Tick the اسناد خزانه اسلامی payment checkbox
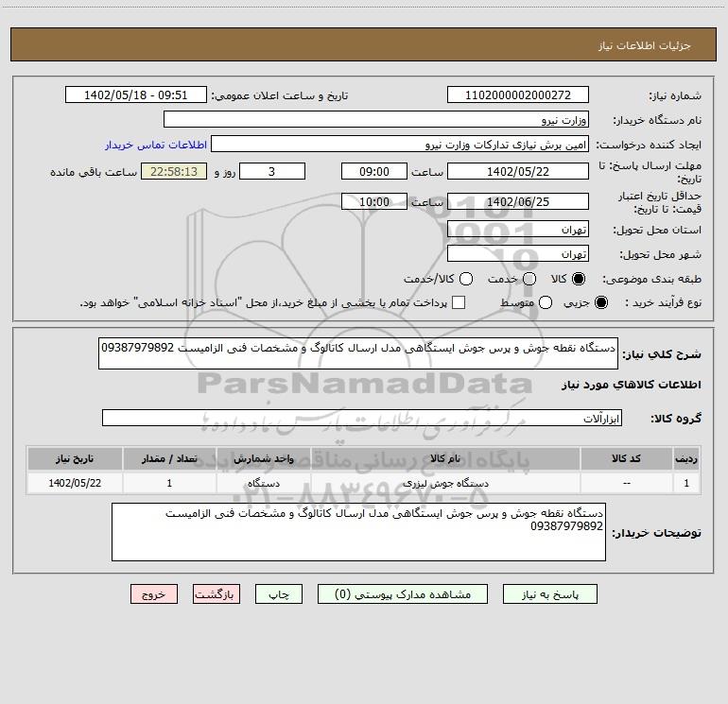728x704 pixels. coord(459,302)
